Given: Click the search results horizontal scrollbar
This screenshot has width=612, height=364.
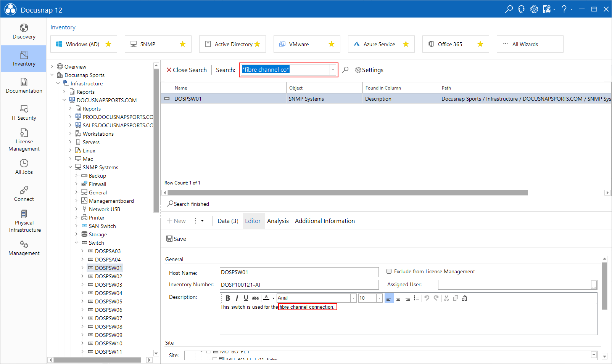Looking at the screenshot, I should click(x=348, y=193).
